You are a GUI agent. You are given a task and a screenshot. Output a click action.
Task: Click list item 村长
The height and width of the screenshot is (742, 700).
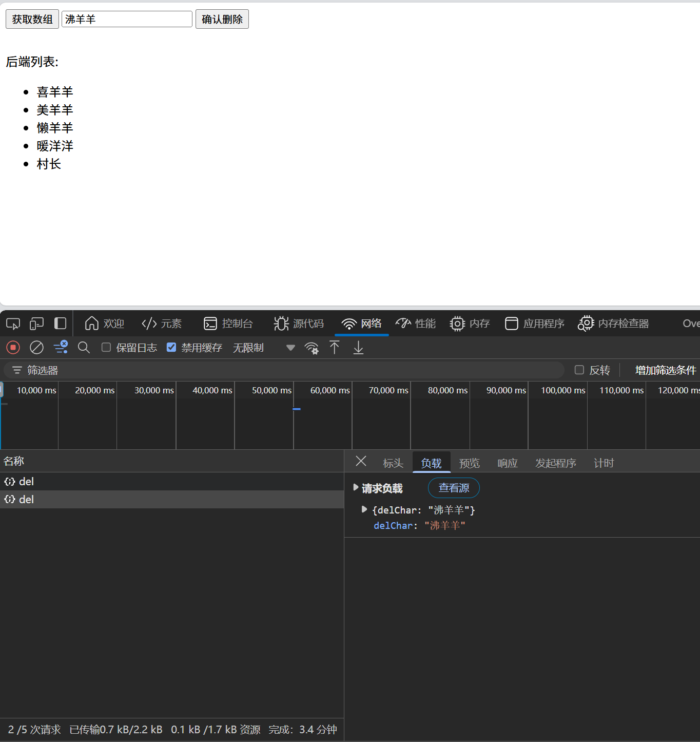point(49,164)
